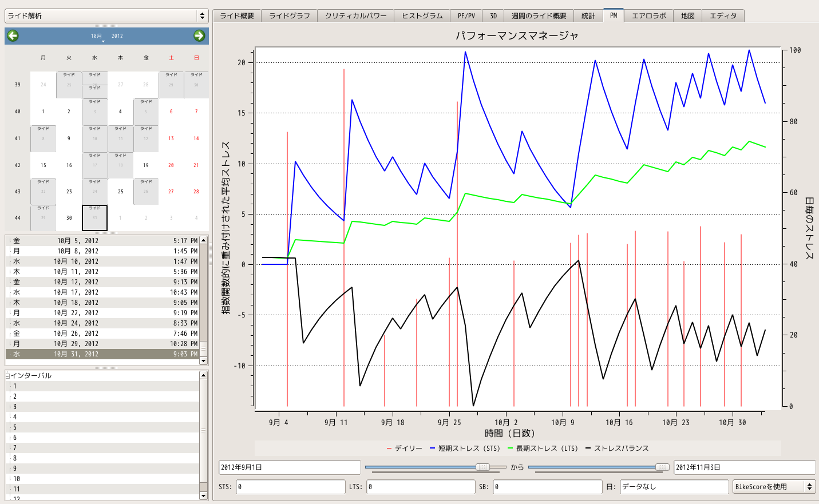The image size is (819, 504).
Task: Click the LTS value input field
Action: click(x=421, y=487)
